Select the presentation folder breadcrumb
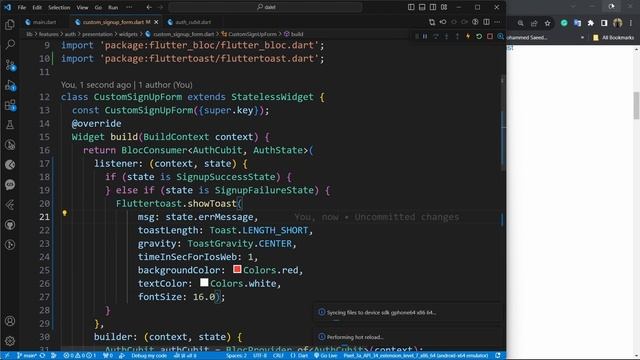This screenshot has height=360, width=640. tap(97, 34)
